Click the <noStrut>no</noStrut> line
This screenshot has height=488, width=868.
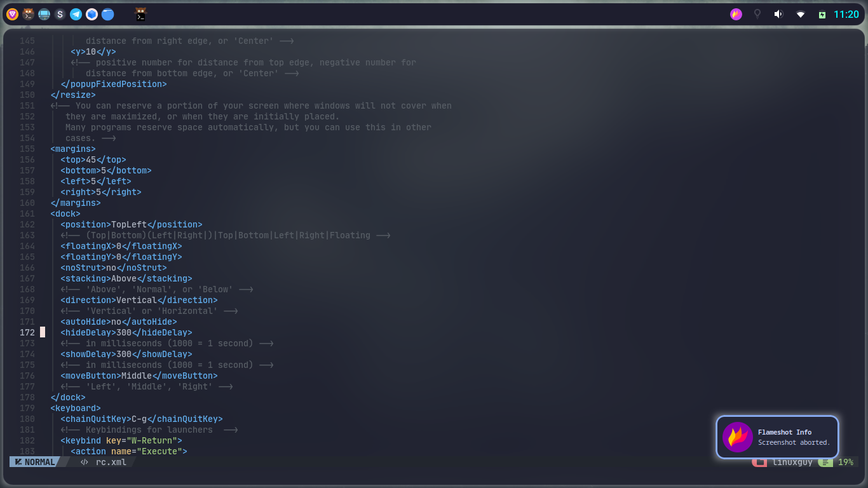(114, 268)
